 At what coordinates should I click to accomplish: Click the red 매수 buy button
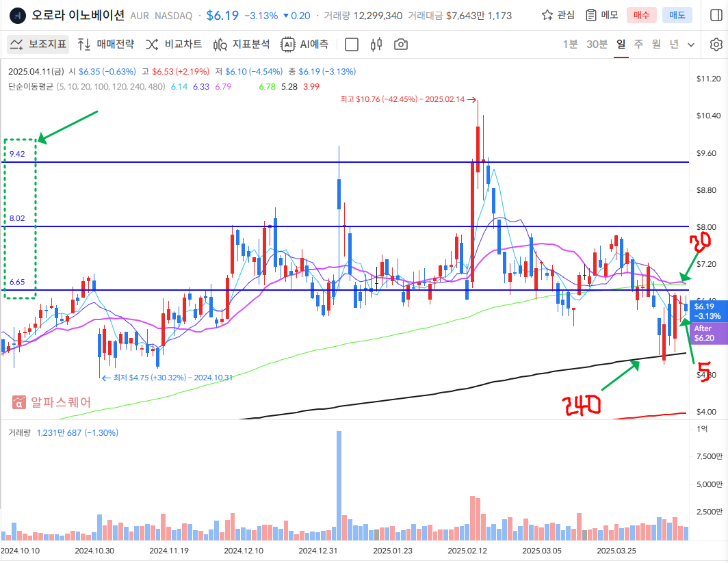pyautogui.click(x=641, y=15)
